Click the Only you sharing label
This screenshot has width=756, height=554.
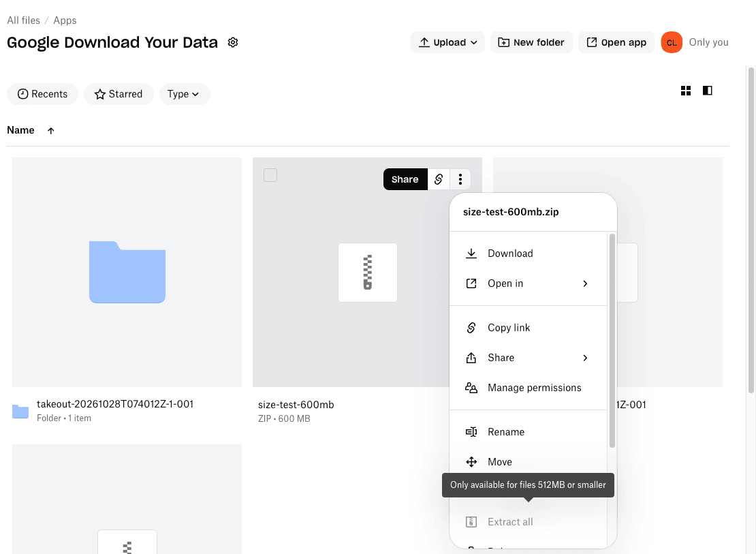point(708,42)
